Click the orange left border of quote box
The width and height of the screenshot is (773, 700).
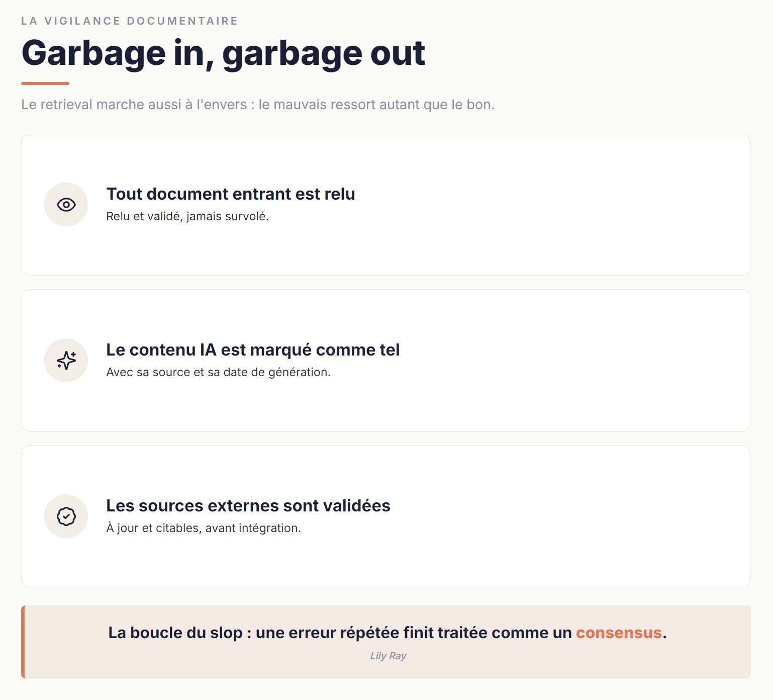click(x=23, y=642)
